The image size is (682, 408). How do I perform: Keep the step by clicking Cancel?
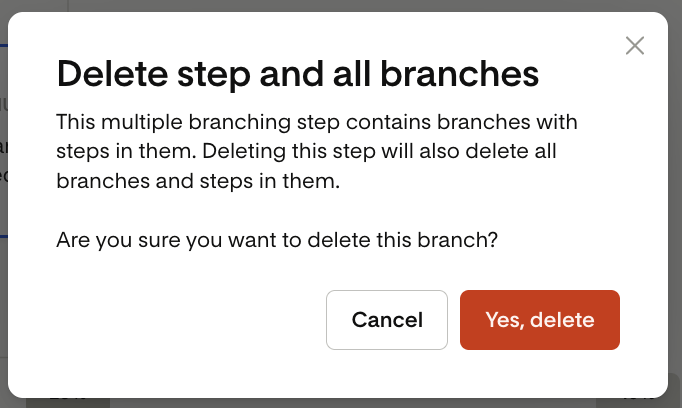[387, 320]
